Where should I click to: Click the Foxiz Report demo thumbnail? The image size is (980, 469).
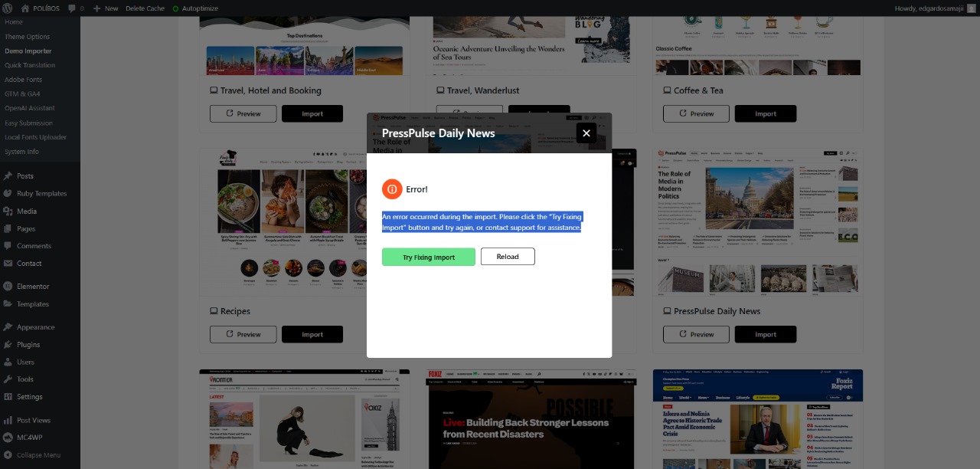[758, 419]
